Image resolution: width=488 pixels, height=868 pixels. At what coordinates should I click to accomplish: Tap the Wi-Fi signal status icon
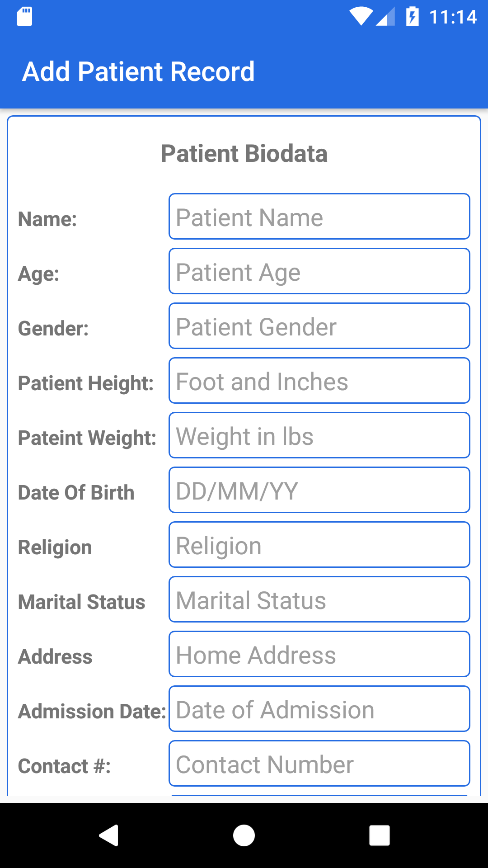(x=360, y=17)
